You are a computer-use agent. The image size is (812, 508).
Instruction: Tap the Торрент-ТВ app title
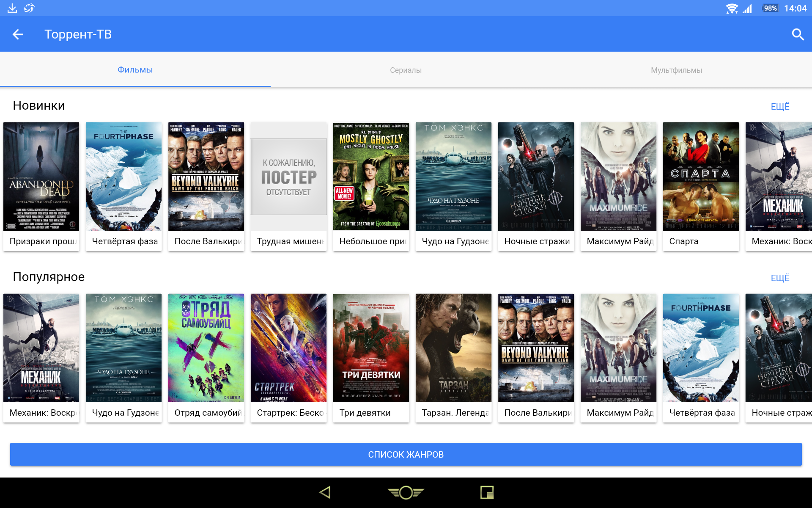coord(78,34)
